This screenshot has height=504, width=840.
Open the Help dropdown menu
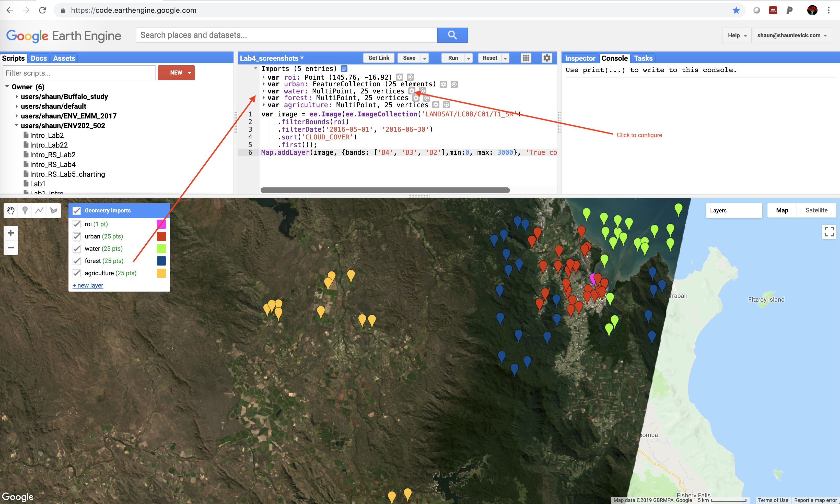coord(737,35)
